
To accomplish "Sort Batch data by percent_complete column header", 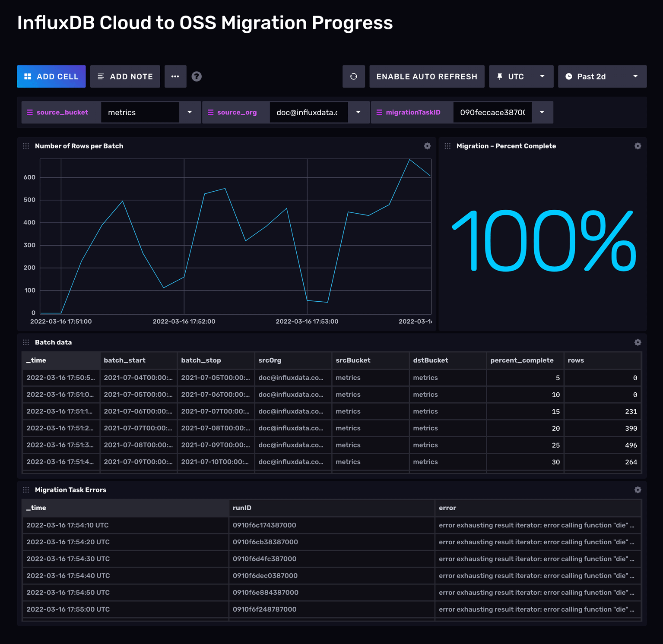I will pyautogui.click(x=522, y=360).
